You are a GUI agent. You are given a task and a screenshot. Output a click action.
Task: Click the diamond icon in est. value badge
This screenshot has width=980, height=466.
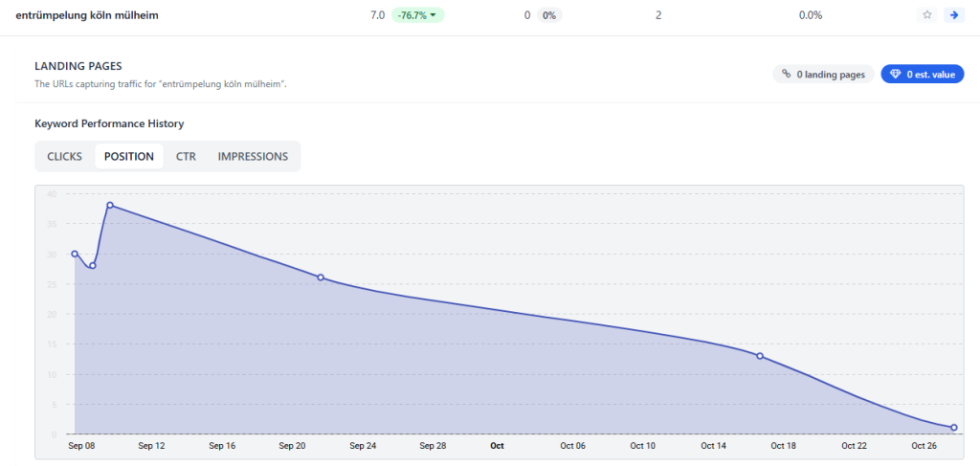pyautogui.click(x=895, y=74)
